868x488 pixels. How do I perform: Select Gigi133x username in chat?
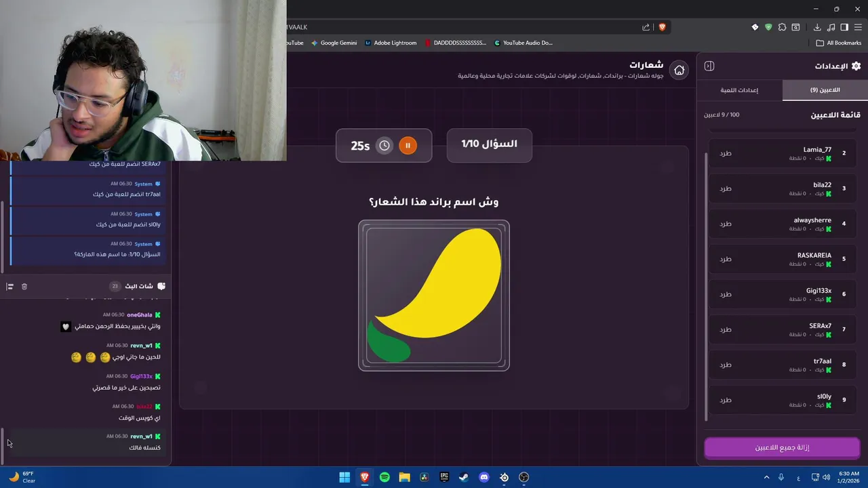coord(141,376)
